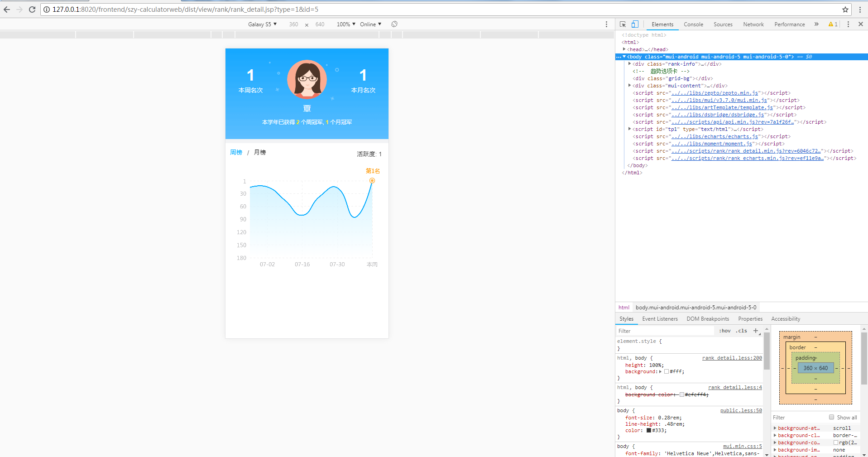Open the rank_detail.less:200 stylesheet link
The width and height of the screenshot is (868, 457).
tap(732, 357)
